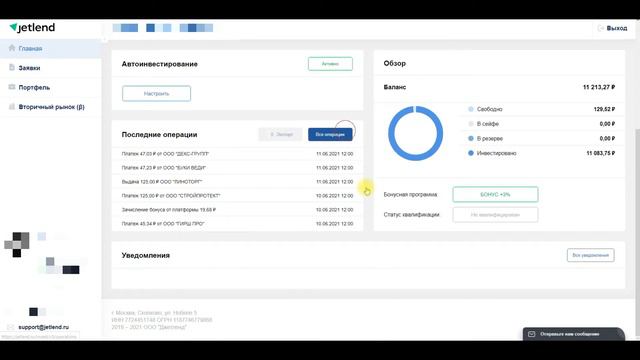This screenshot has height=360, width=640.
Task: Click the envelope icon in chat widget
Action: click(531, 334)
